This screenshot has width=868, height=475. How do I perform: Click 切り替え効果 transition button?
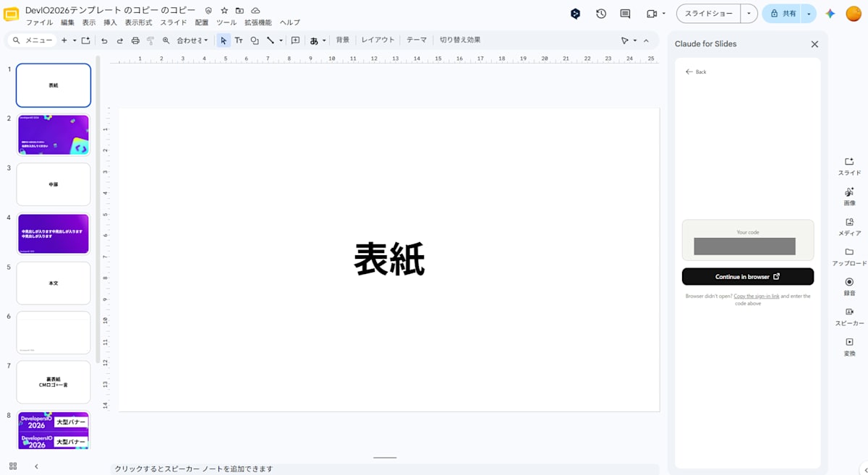460,40
